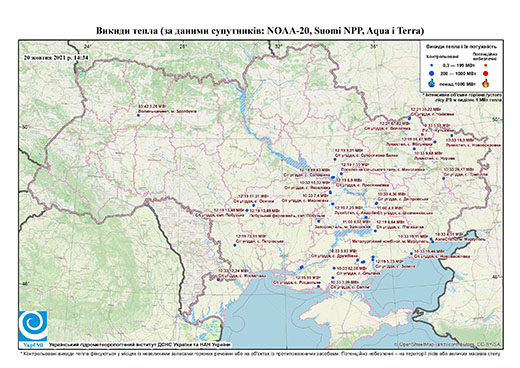Click the 200 — 1000 МВт legend entry
The image size is (520, 368).
(x=457, y=73)
